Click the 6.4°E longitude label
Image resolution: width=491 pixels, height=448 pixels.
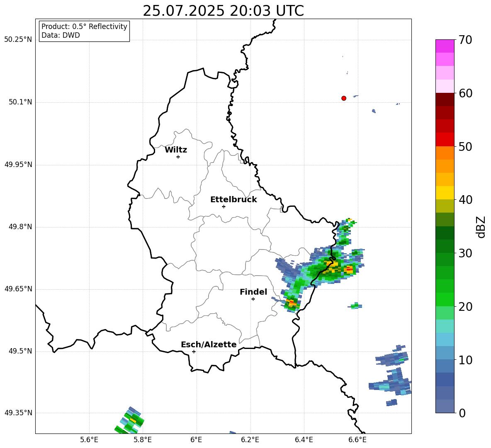click(304, 440)
